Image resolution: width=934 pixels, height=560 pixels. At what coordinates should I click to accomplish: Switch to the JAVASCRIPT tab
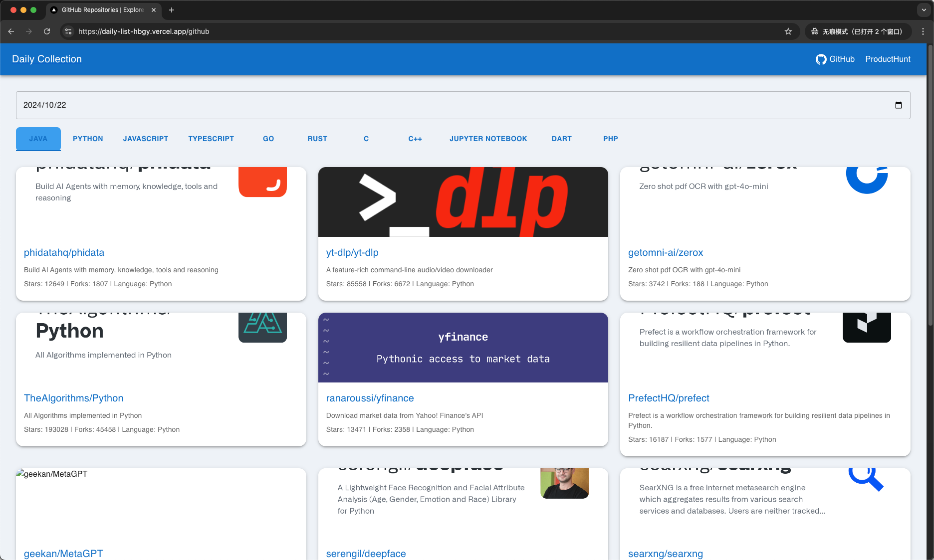point(146,139)
